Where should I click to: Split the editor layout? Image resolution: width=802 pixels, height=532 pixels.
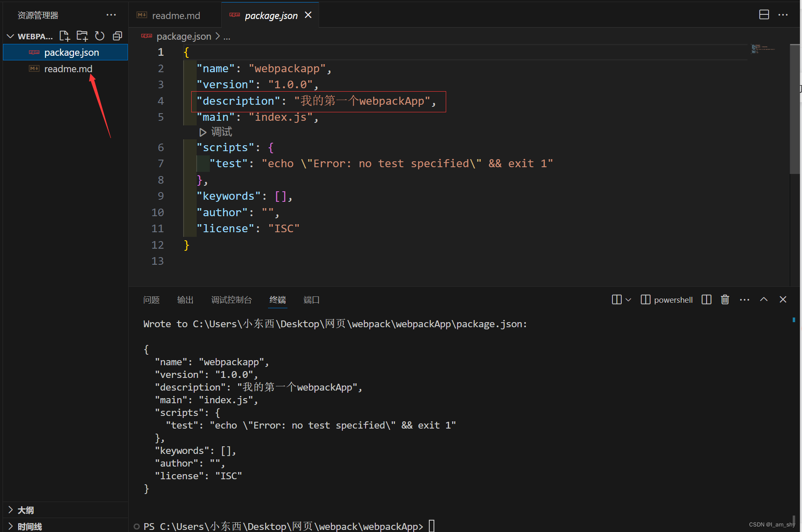764,15
